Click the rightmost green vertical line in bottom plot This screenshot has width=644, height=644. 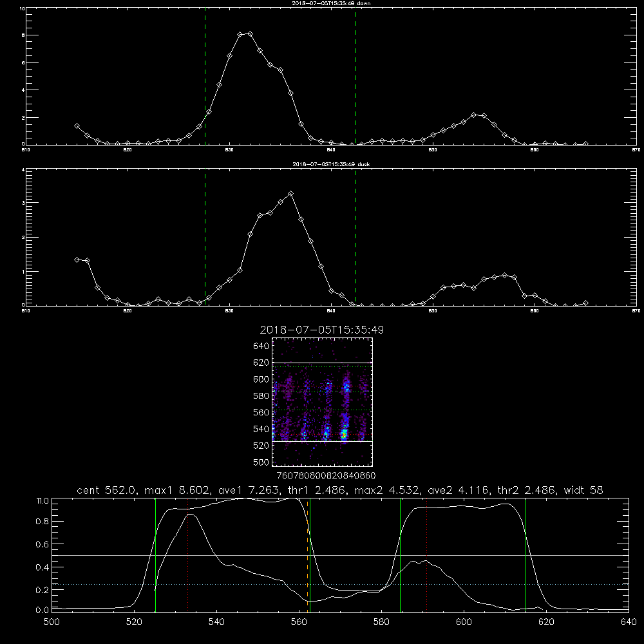(526, 555)
